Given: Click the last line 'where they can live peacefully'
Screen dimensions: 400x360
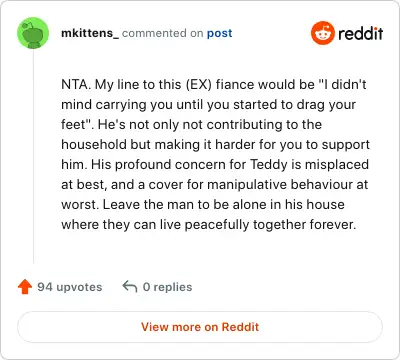Looking at the screenshot, I should click(209, 225).
